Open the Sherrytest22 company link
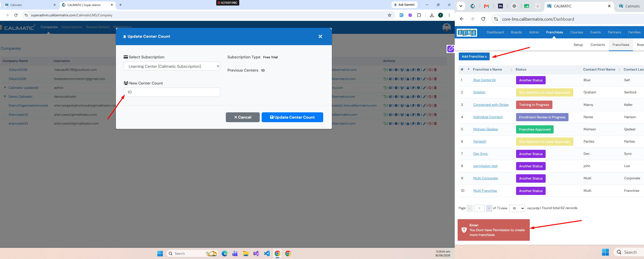This screenshot has height=259, width=644. [x=18, y=115]
